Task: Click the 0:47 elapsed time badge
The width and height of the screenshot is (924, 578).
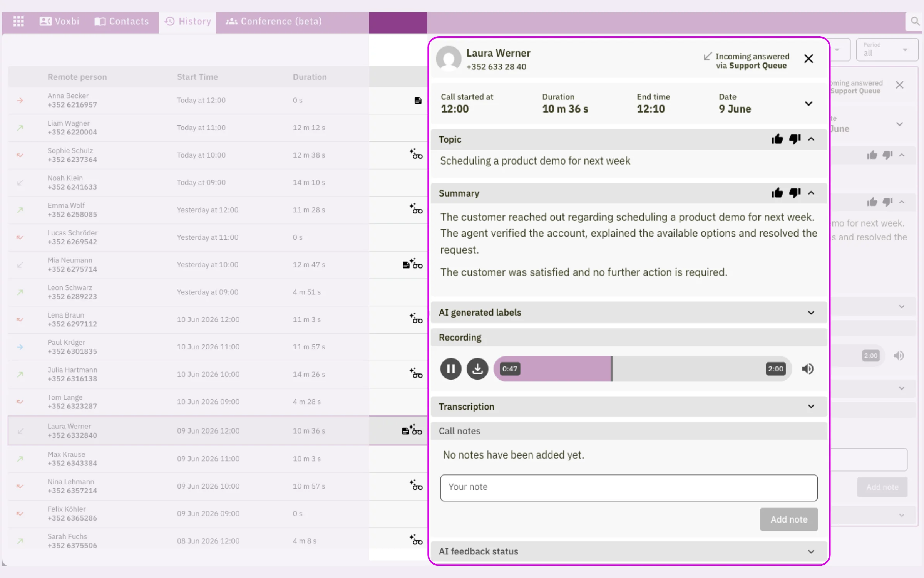Action: tap(509, 369)
